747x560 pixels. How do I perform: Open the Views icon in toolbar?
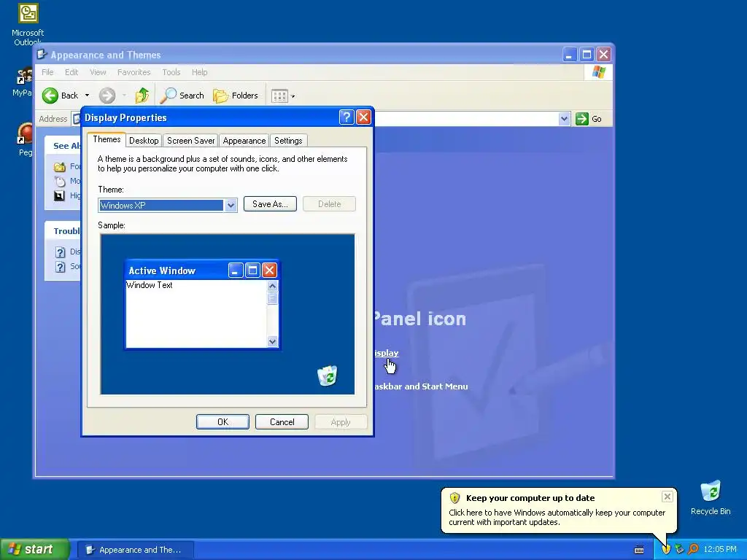[x=279, y=96]
